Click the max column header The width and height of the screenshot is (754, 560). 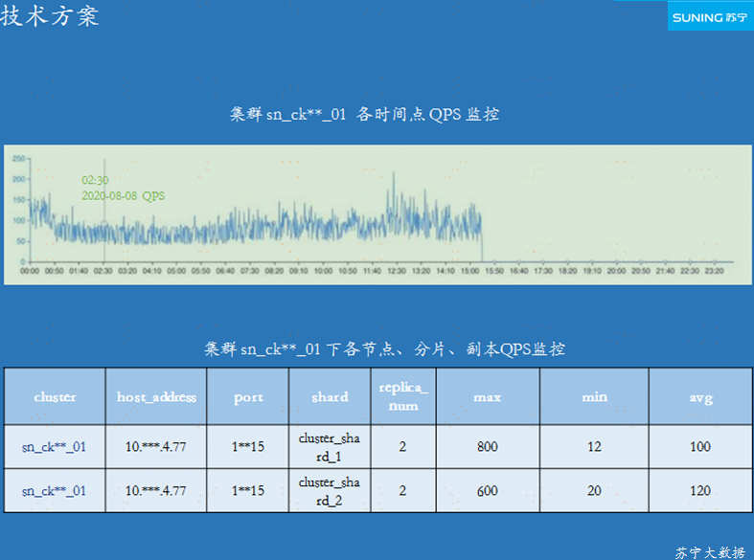point(488,397)
